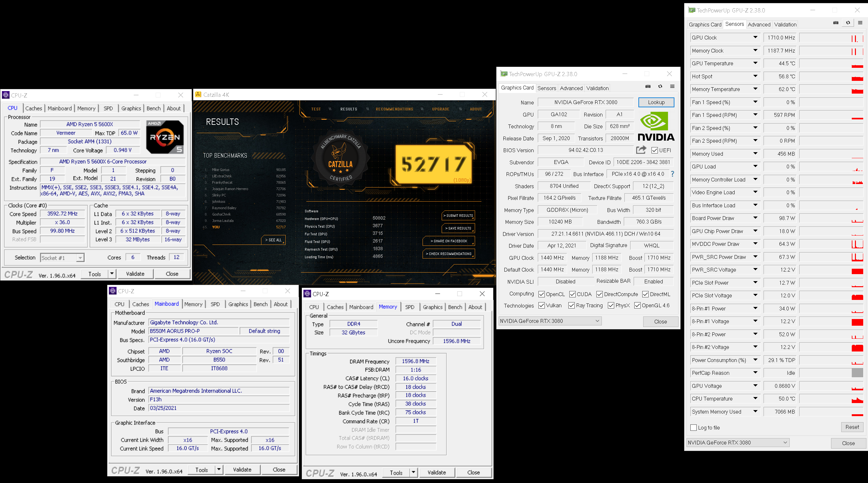
Task: Click the CPU-Z icon of the Mainboard window
Action: (113, 291)
